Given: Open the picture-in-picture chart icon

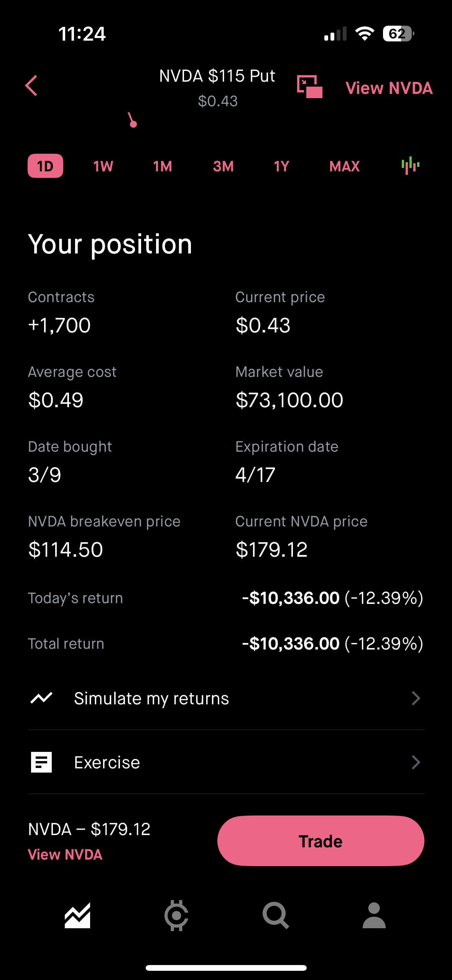Looking at the screenshot, I should point(309,87).
